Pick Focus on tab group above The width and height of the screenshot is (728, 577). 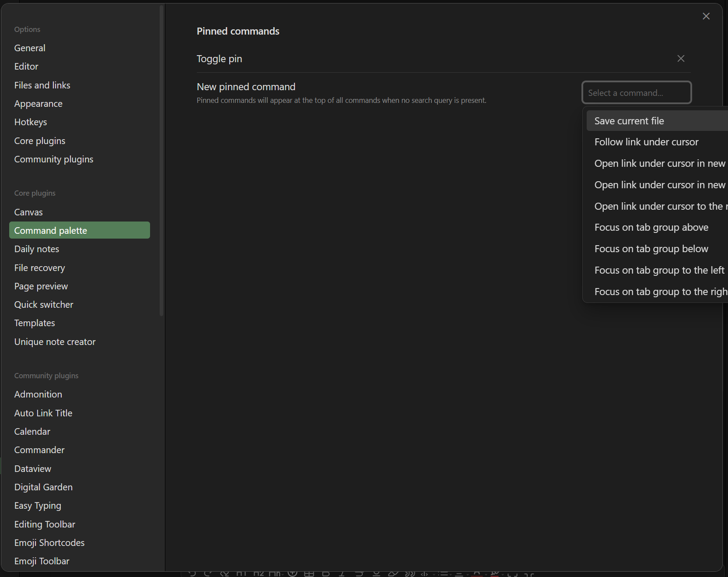[x=657, y=227]
